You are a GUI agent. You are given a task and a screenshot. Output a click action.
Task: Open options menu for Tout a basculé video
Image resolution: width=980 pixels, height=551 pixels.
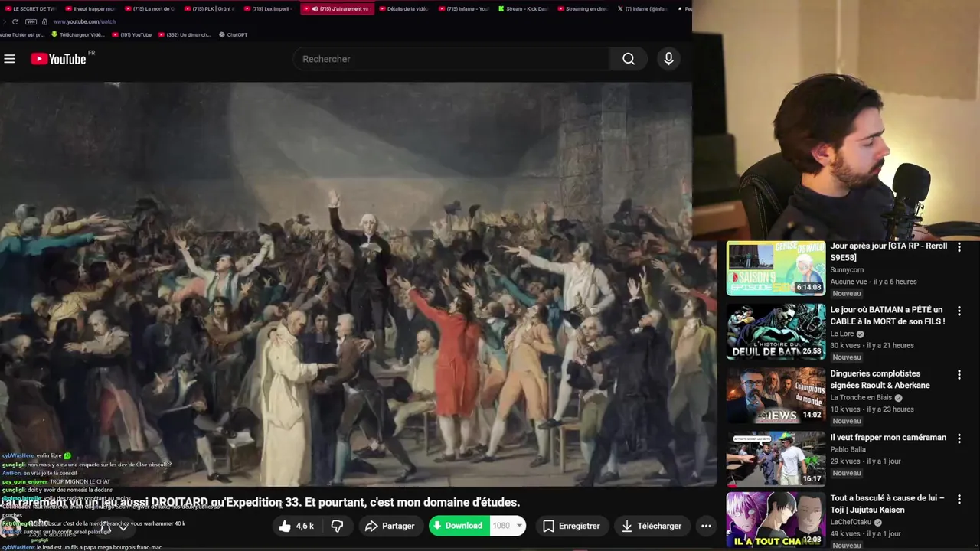click(x=959, y=499)
